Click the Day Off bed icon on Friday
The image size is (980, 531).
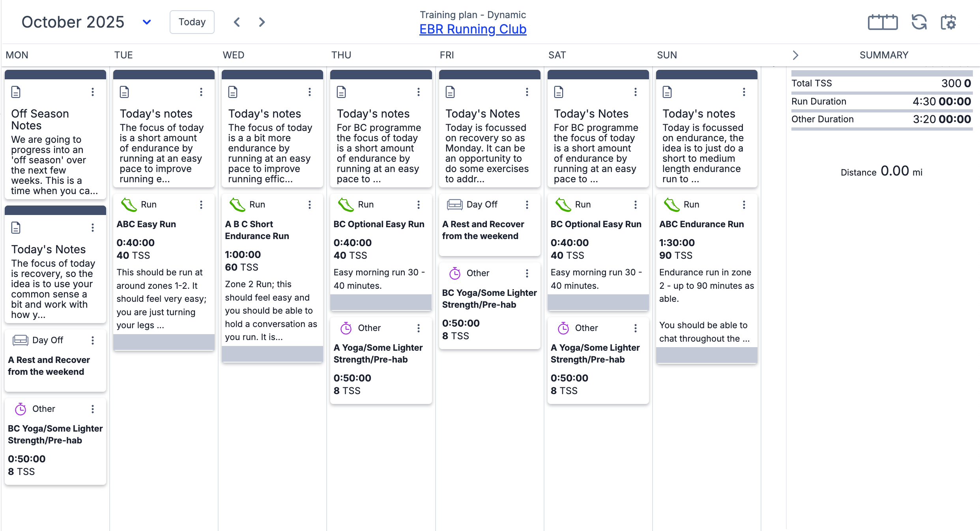pos(454,204)
